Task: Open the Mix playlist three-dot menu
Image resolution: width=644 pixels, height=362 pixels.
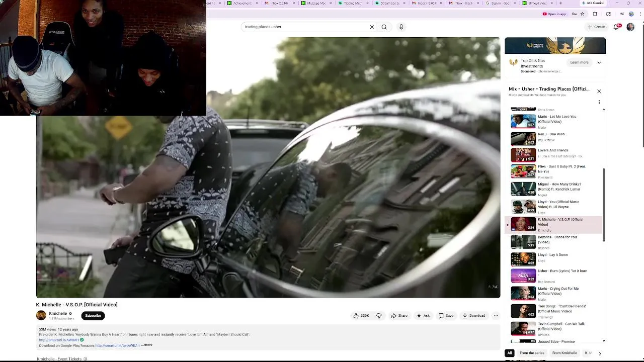Action: (599, 102)
